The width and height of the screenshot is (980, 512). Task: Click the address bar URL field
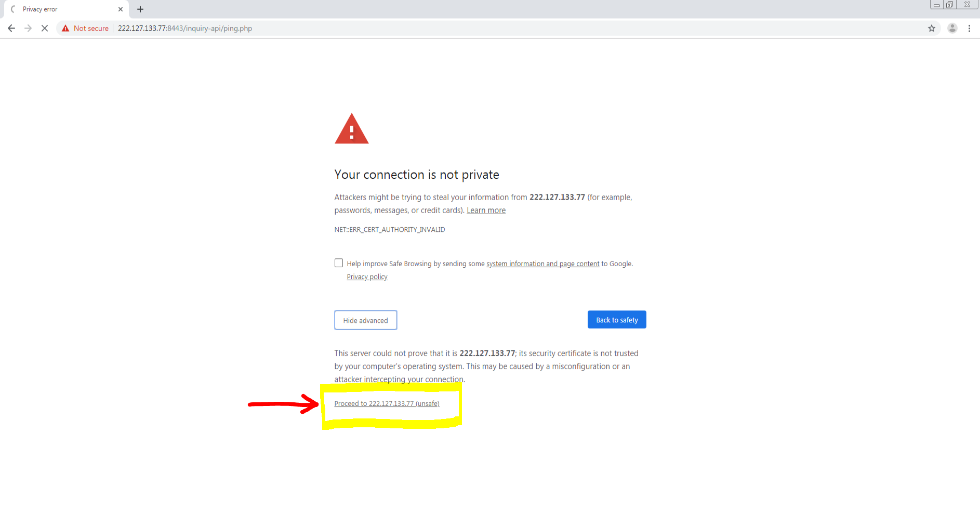520,29
